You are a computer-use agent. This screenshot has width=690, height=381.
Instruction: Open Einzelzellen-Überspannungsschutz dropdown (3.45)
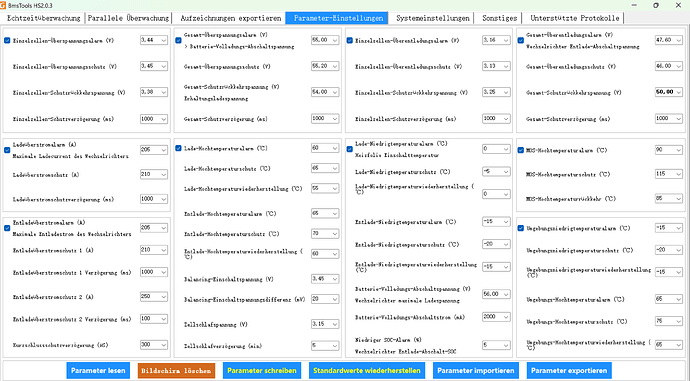(154, 66)
